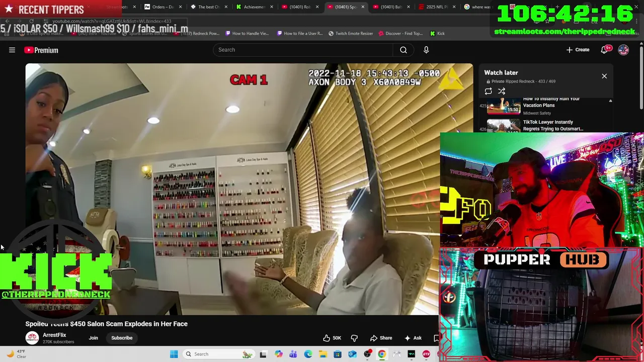This screenshot has width=644, height=362.
Task: Open the Kick bookmark
Action: tap(437, 34)
